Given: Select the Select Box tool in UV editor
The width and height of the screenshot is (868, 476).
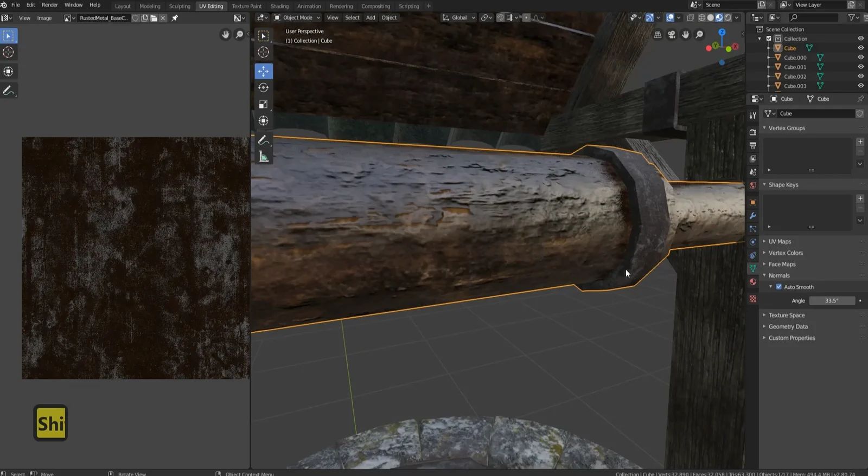Looking at the screenshot, I should (x=9, y=36).
